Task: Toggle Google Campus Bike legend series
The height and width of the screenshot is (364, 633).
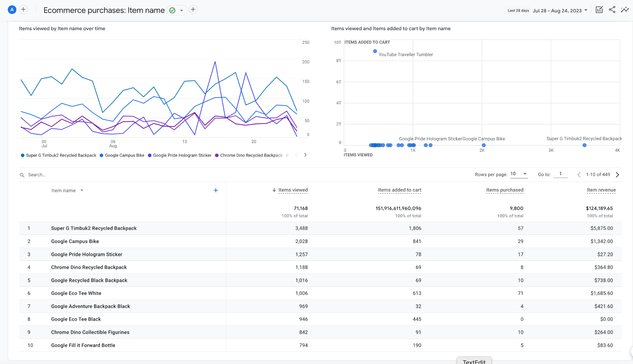Action: point(122,155)
